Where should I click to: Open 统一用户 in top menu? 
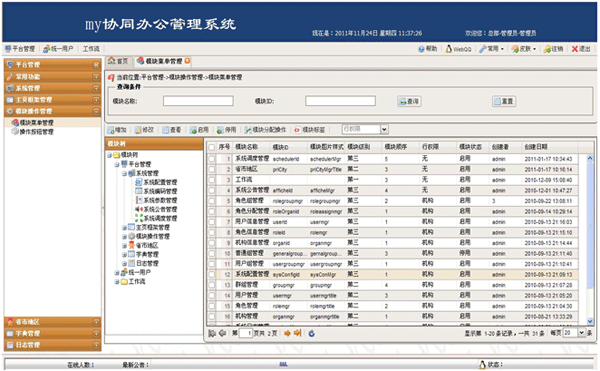coord(58,49)
